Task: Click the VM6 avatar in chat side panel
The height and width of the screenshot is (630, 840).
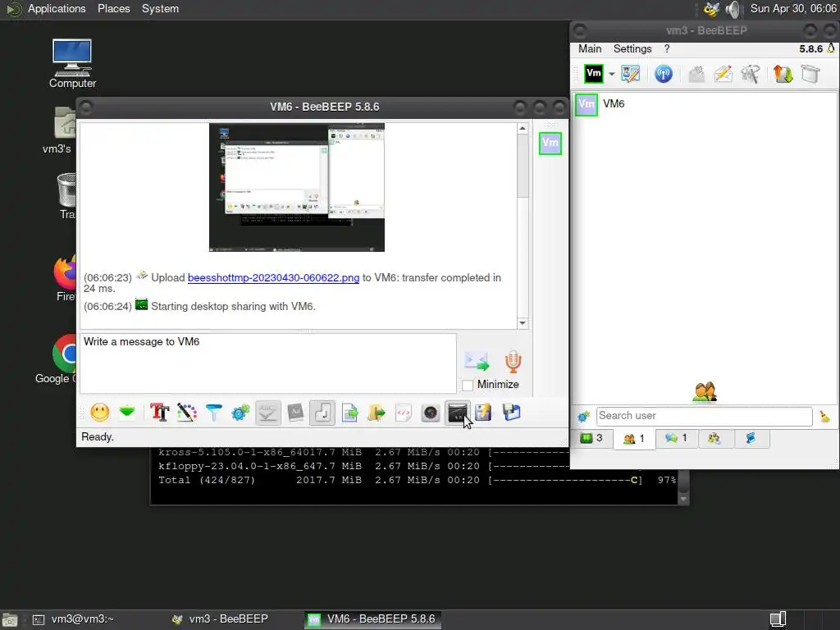Action: (550, 143)
